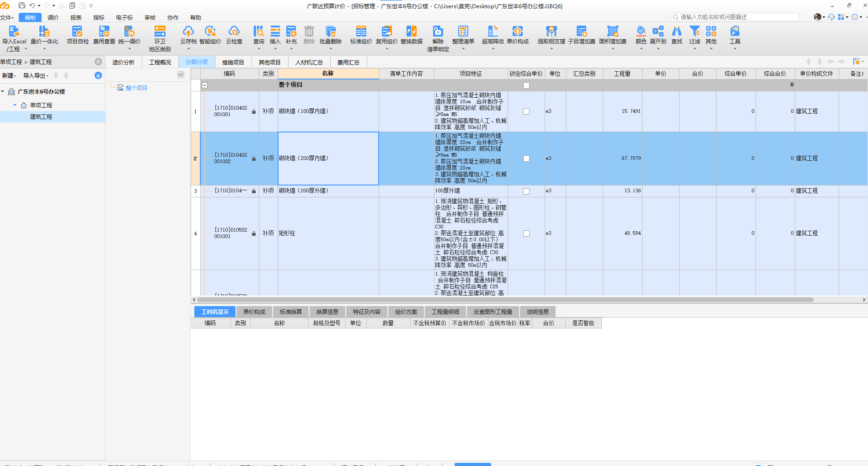The width and height of the screenshot is (868, 466).
Task: Run 云检查 tool
Action: (234, 36)
